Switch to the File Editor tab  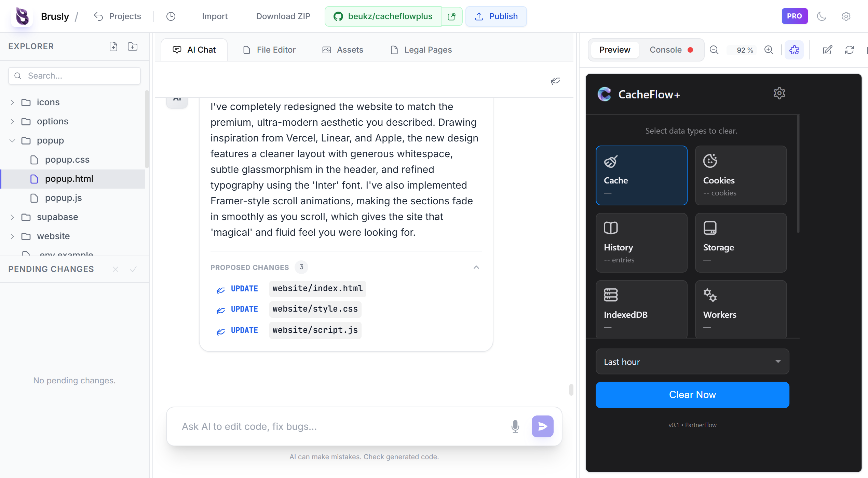click(269, 50)
